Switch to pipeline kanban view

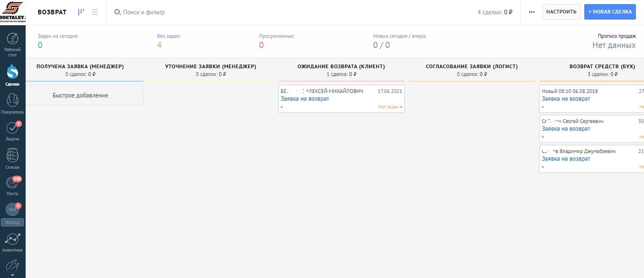click(x=81, y=12)
